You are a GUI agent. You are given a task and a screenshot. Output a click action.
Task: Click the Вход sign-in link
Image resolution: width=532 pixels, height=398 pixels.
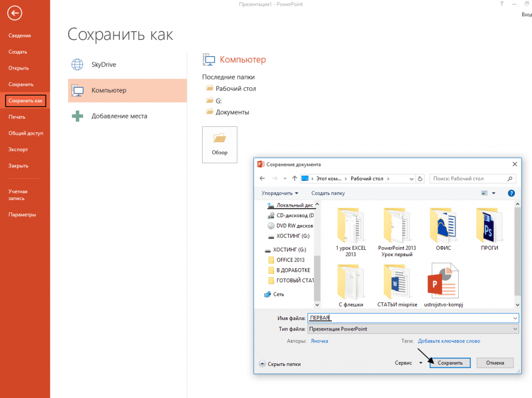(x=527, y=14)
